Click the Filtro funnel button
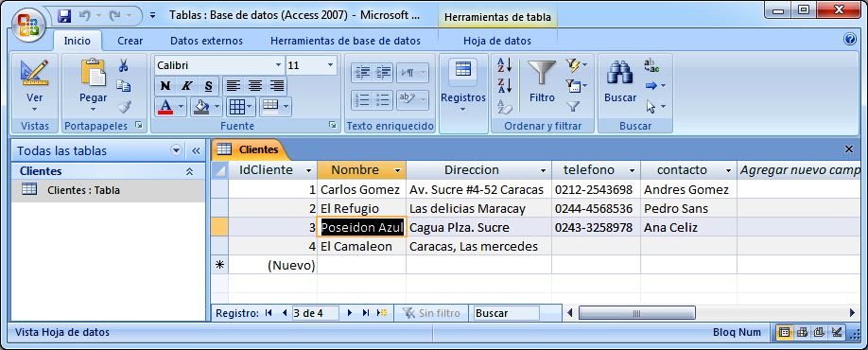868x350 pixels. click(542, 80)
